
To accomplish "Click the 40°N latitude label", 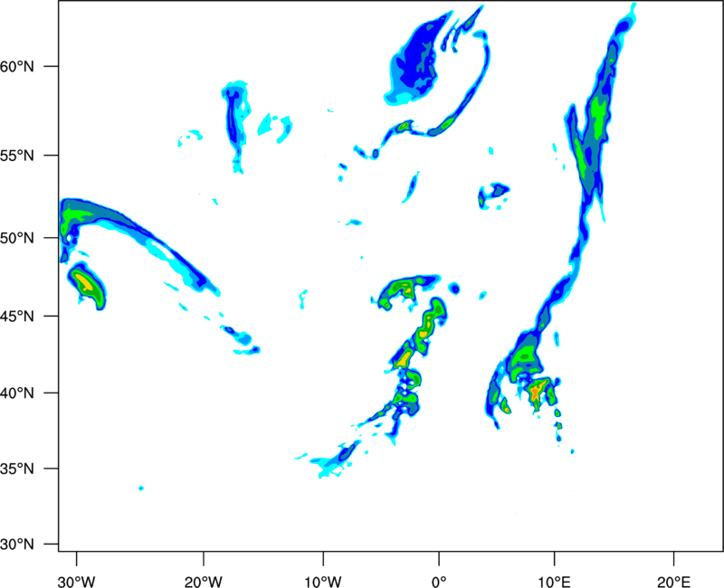I will (x=17, y=394).
